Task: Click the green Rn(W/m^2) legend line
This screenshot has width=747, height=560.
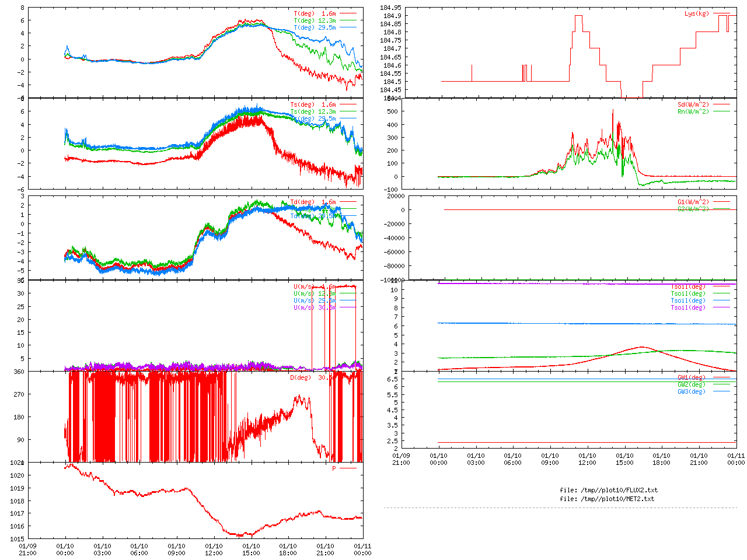Action: (x=722, y=111)
